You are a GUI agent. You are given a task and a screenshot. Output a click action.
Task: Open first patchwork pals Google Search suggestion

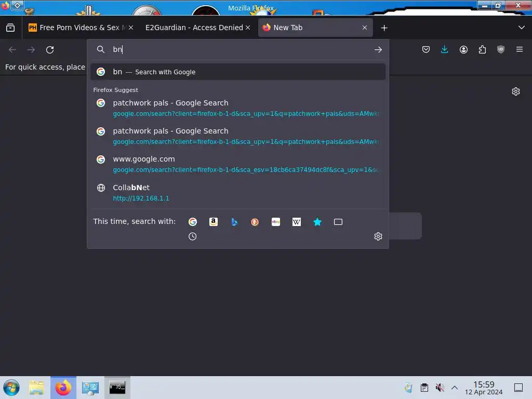click(x=238, y=108)
